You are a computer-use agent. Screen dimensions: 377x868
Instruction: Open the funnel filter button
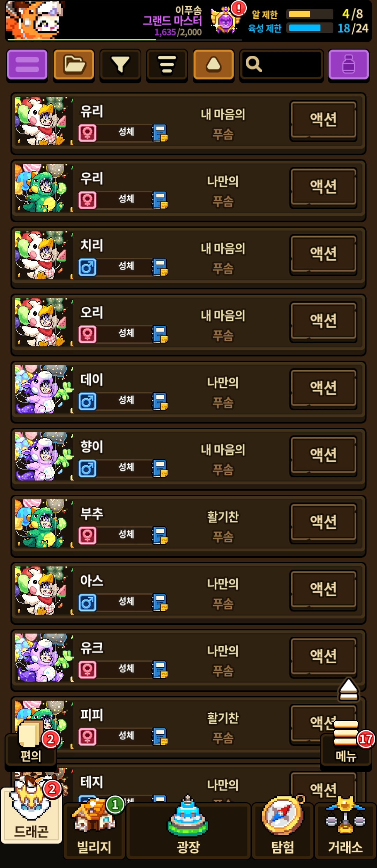[120, 65]
